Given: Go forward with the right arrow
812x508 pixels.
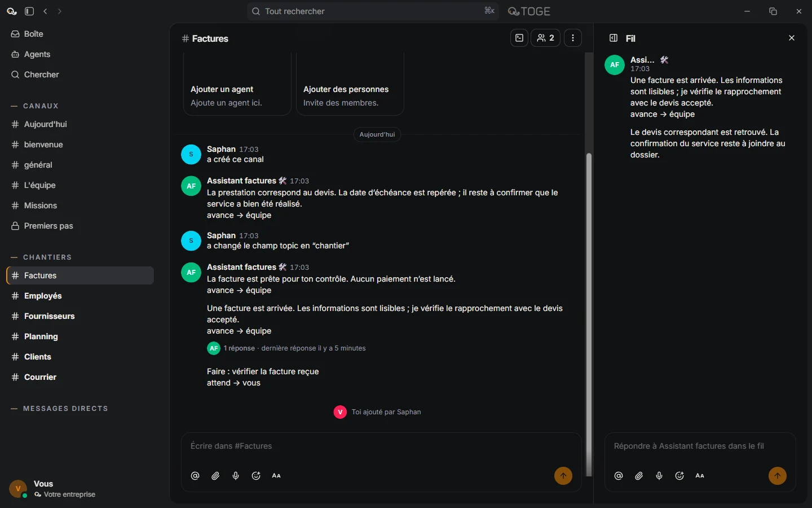Looking at the screenshot, I should (60, 11).
